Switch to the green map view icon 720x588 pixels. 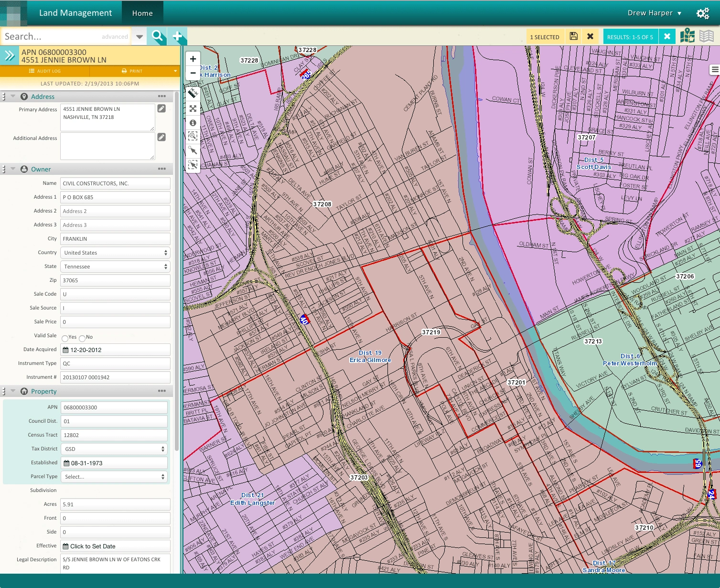click(688, 36)
